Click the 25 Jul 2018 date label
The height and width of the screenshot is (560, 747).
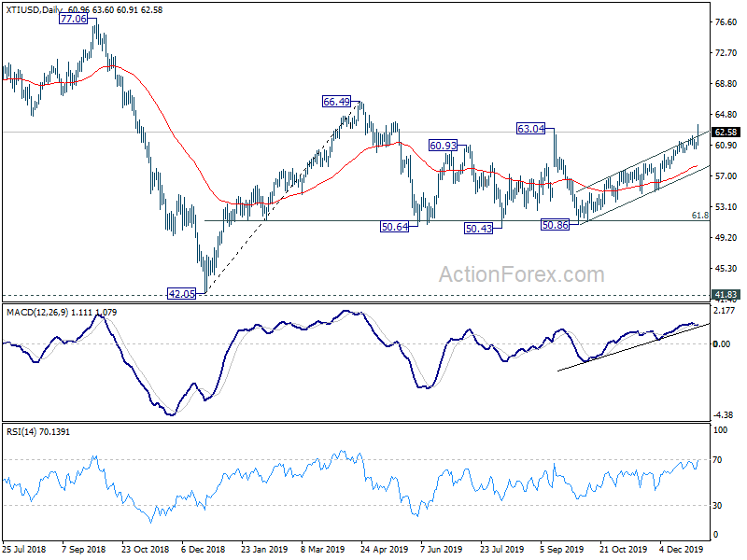point(24,549)
